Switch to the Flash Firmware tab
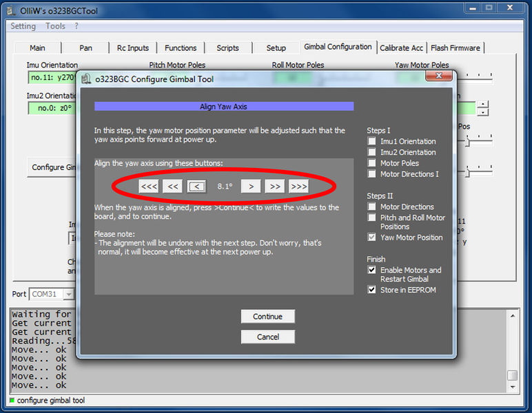532x413 pixels. 456,48
